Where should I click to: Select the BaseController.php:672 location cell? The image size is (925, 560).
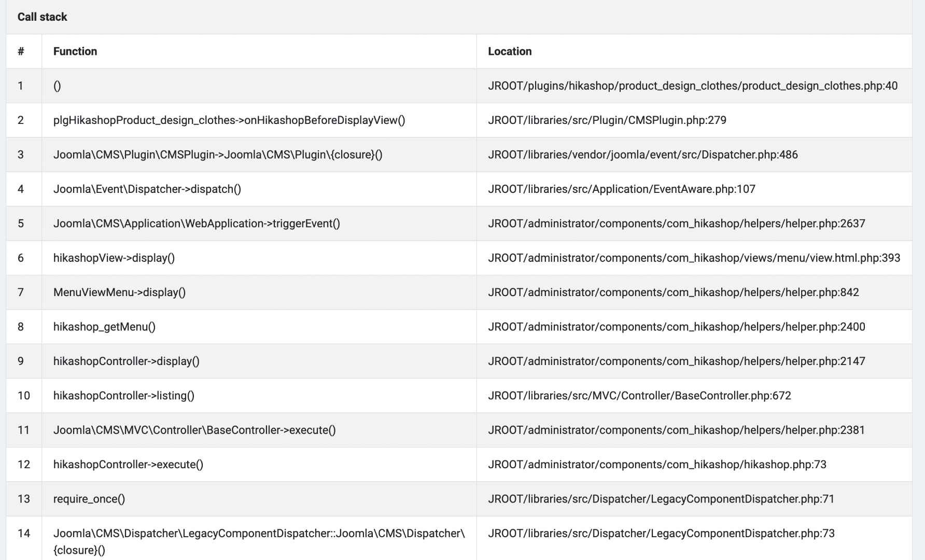[639, 396]
